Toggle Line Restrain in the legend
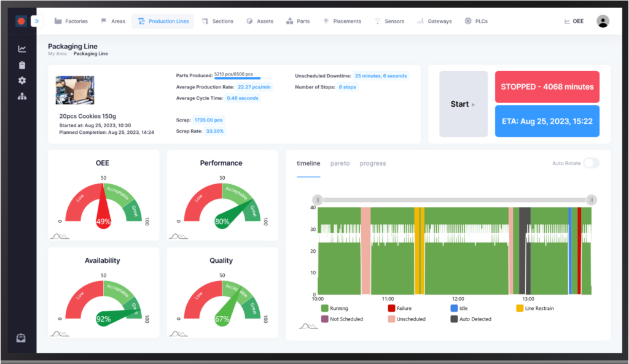Screen dimensions: 629x364 535,308
